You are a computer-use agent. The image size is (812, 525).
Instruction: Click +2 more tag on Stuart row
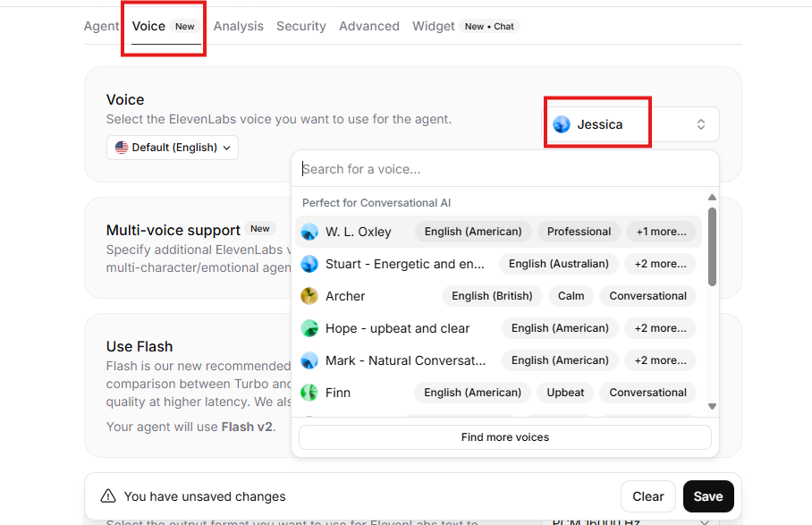660,264
